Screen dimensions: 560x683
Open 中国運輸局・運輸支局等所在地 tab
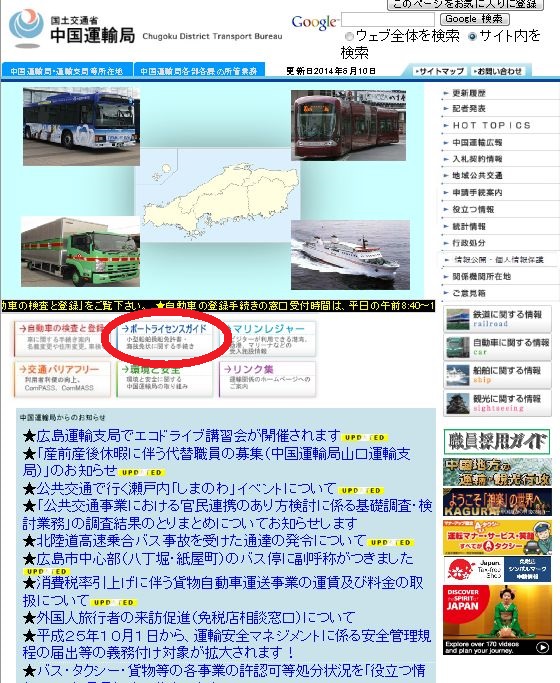click(67, 71)
